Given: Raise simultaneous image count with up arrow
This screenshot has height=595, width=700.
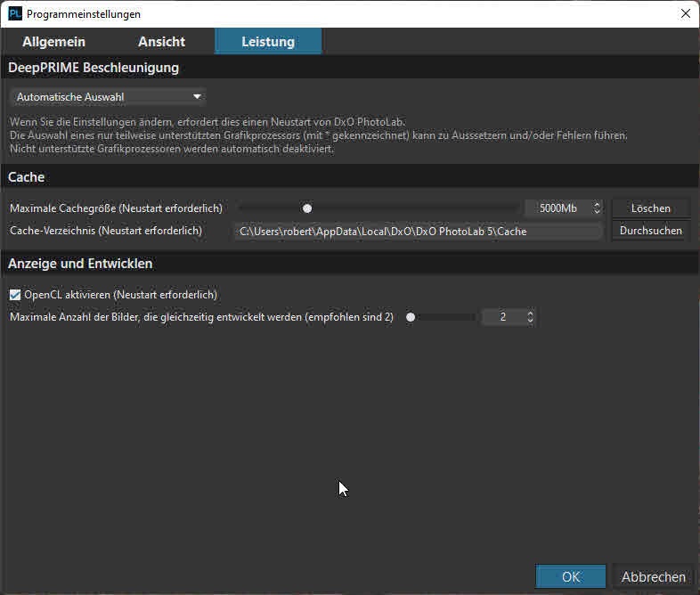Looking at the screenshot, I should [x=531, y=313].
